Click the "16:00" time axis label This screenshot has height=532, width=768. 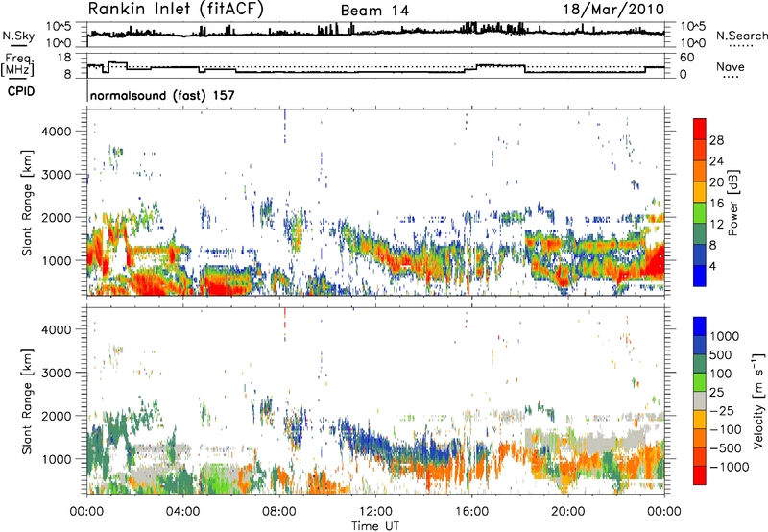471,512
